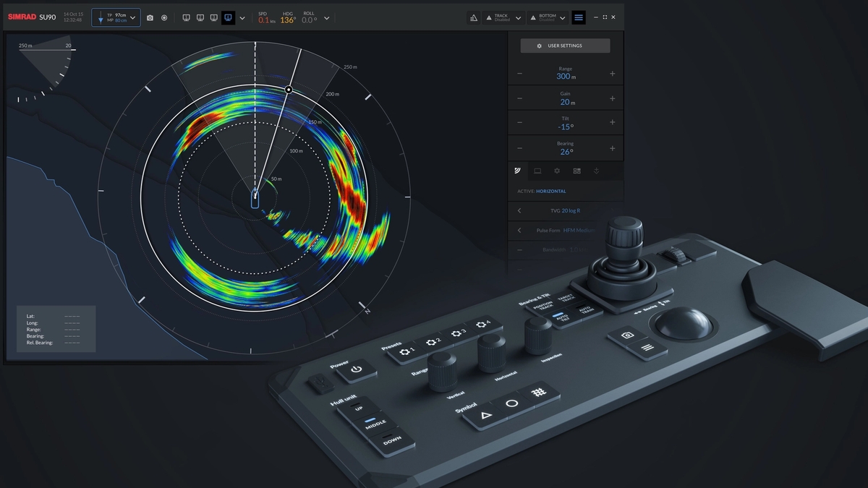Click the bearing marker on sonar ring

tap(289, 90)
